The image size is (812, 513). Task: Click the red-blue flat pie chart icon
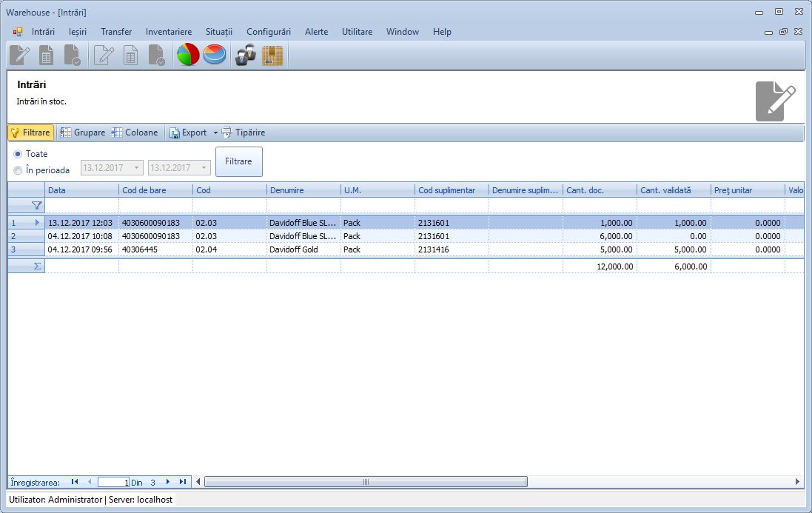coord(215,56)
